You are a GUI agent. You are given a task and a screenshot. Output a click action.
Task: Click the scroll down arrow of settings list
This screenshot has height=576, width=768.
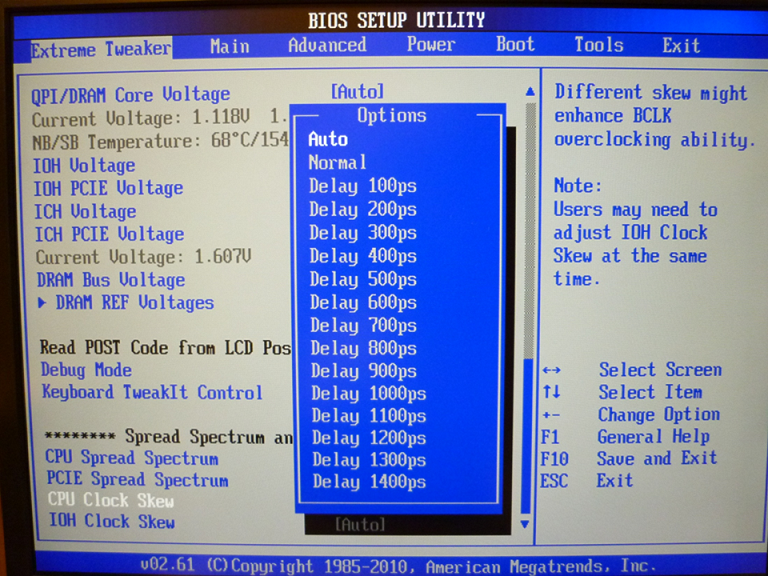pos(525,525)
